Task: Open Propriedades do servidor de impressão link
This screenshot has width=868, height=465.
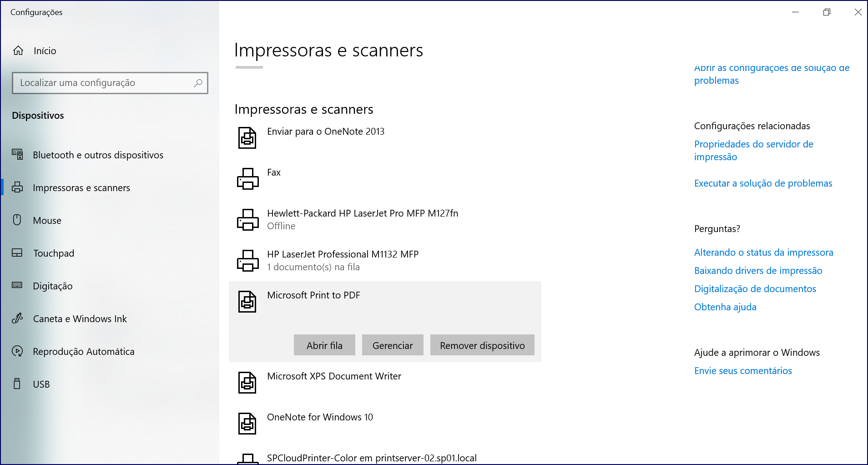Action: tap(753, 151)
